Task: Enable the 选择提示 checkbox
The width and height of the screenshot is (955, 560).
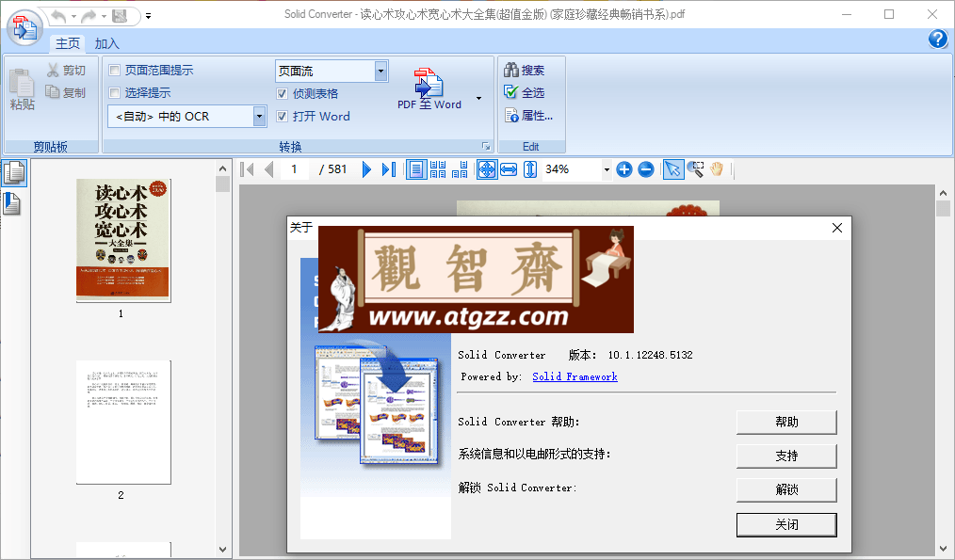Action: click(x=115, y=92)
